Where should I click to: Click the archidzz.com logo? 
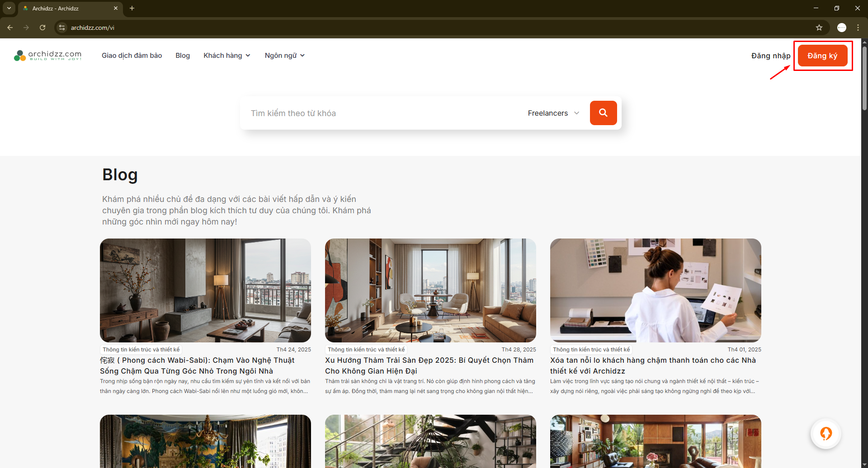point(48,56)
